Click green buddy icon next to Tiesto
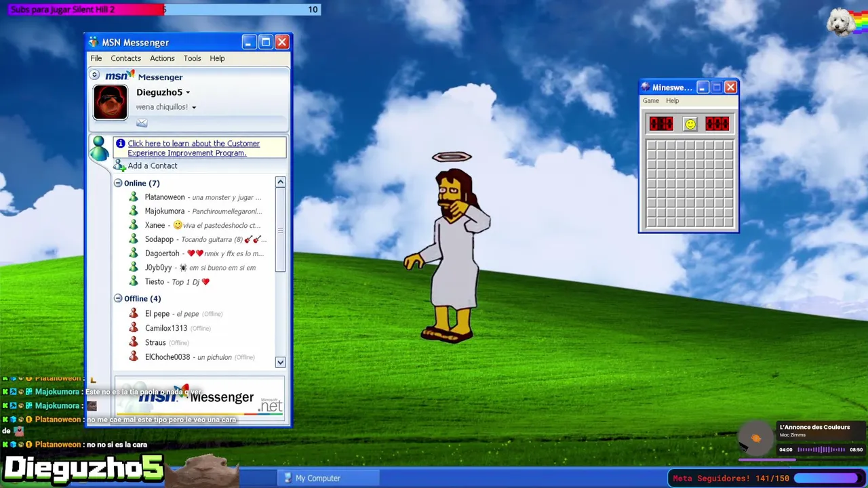868x488 pixels. pyautogui.click(x=134, y=281)
